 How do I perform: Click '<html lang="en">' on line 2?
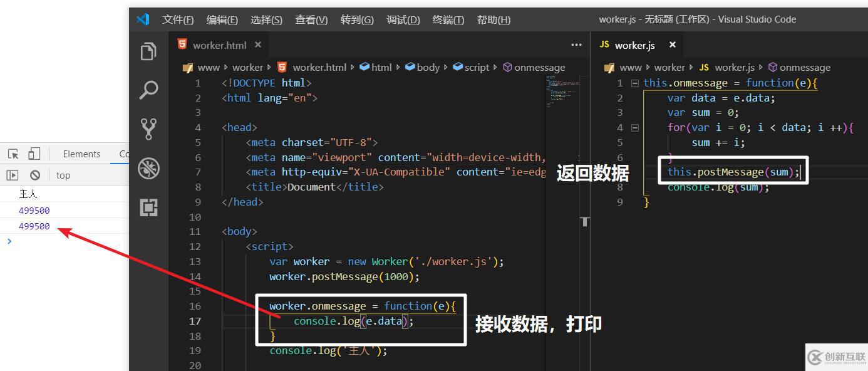269,98
